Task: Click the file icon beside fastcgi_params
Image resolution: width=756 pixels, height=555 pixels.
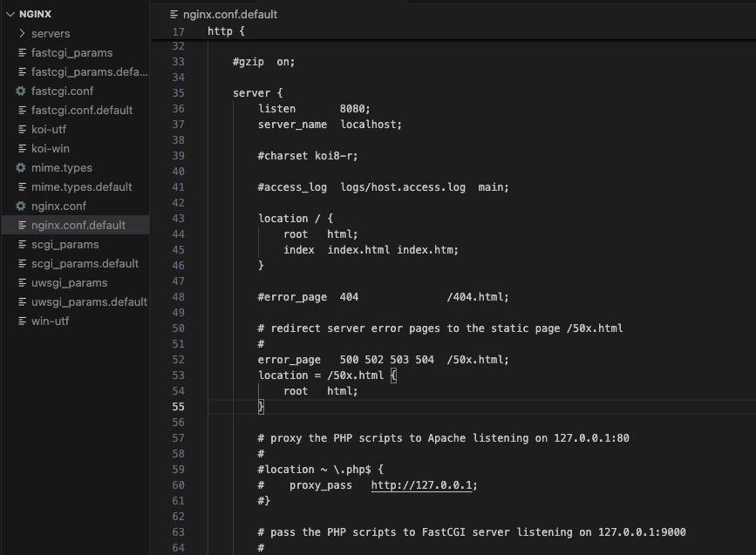Action: pyautogui.click(x=22, y=52)
